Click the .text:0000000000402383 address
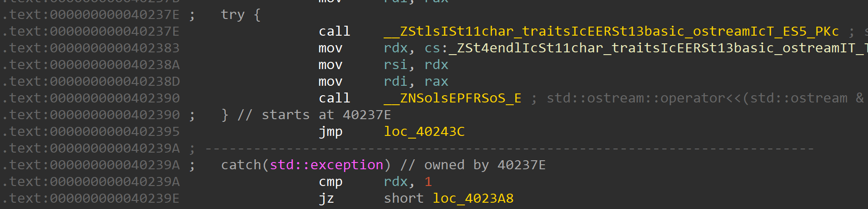 coord(90,48)
